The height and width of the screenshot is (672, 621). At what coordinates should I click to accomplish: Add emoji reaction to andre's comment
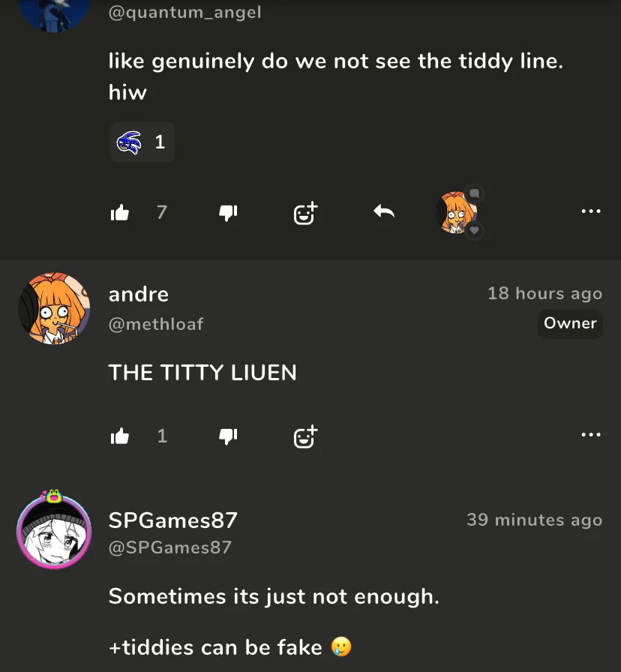(305, 436)
